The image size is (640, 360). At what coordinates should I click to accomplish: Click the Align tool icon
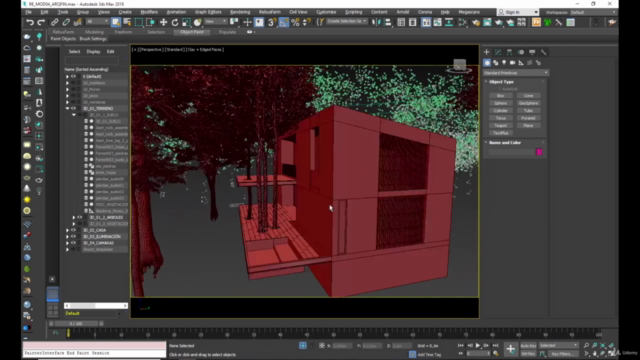[387, 22]
